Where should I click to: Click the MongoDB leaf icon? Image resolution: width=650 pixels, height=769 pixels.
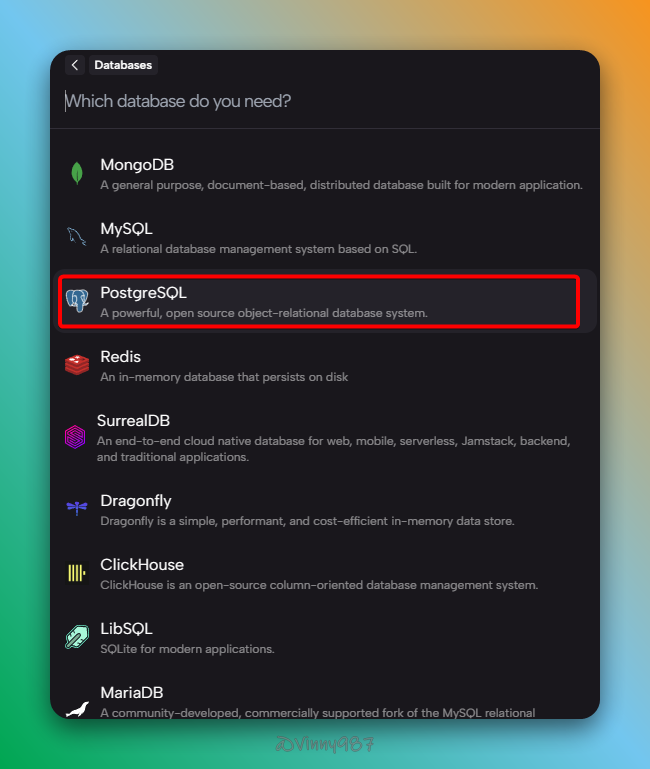77,173
